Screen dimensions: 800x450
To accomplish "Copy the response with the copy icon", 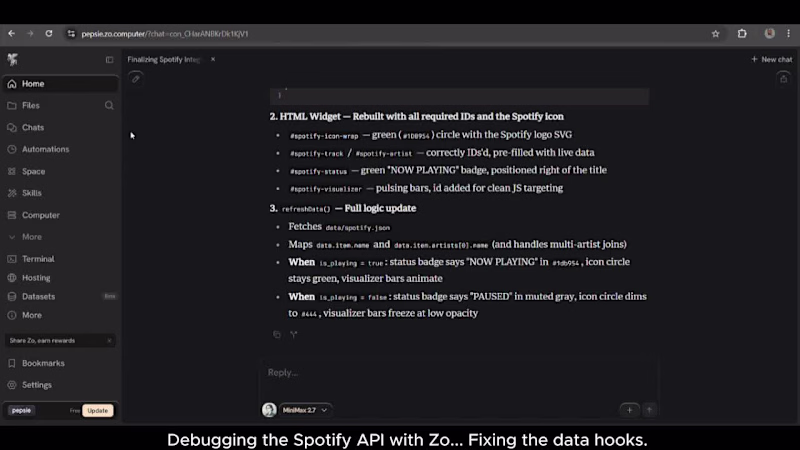I will coord(277,335).
